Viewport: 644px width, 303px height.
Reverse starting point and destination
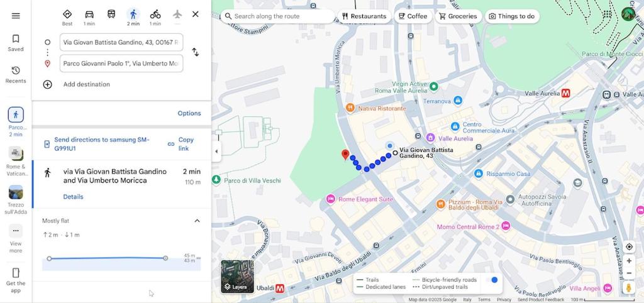(x=196, y=52)
